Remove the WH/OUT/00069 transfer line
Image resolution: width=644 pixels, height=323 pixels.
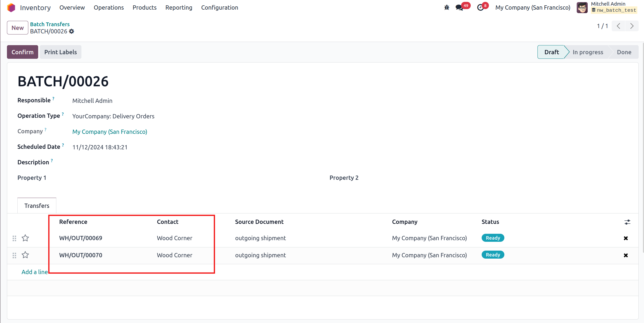(626, 238)
